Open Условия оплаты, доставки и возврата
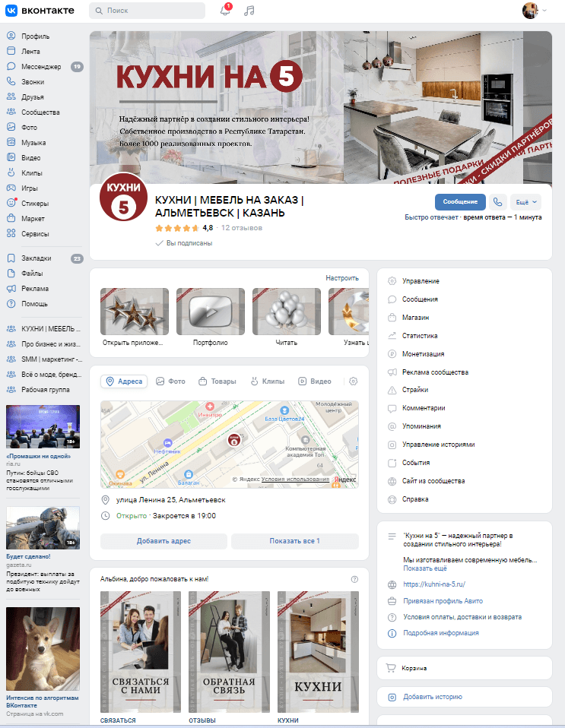 click(462, 617)
